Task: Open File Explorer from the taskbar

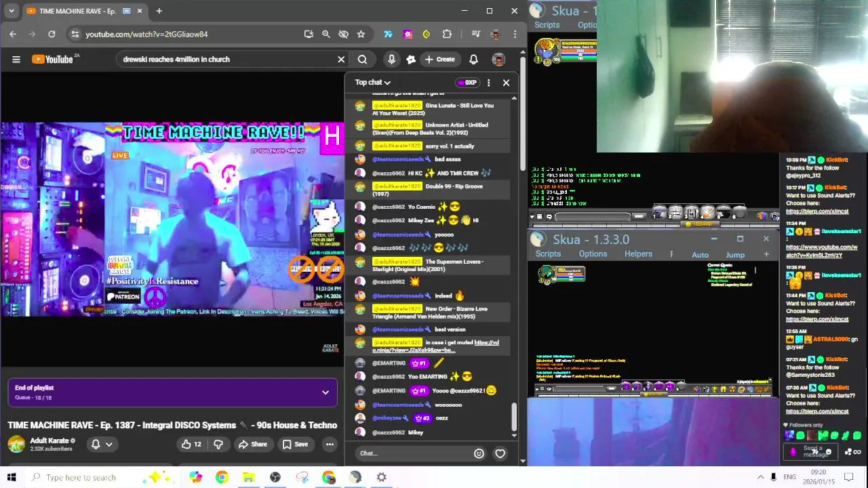Action: 248,477
